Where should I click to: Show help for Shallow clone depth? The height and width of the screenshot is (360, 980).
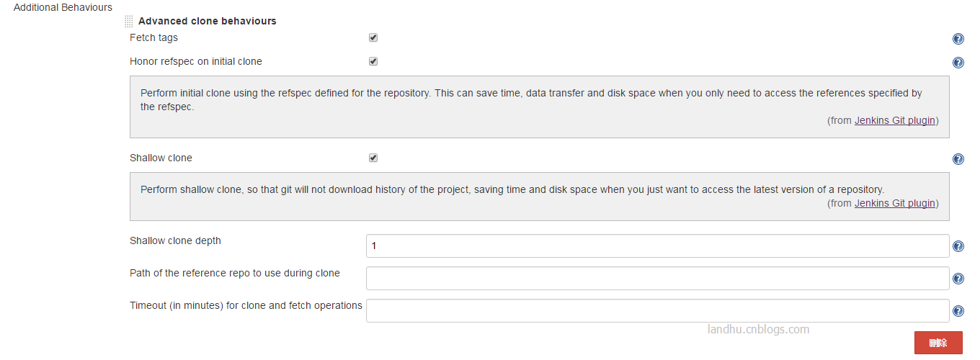tap(958, 246)
